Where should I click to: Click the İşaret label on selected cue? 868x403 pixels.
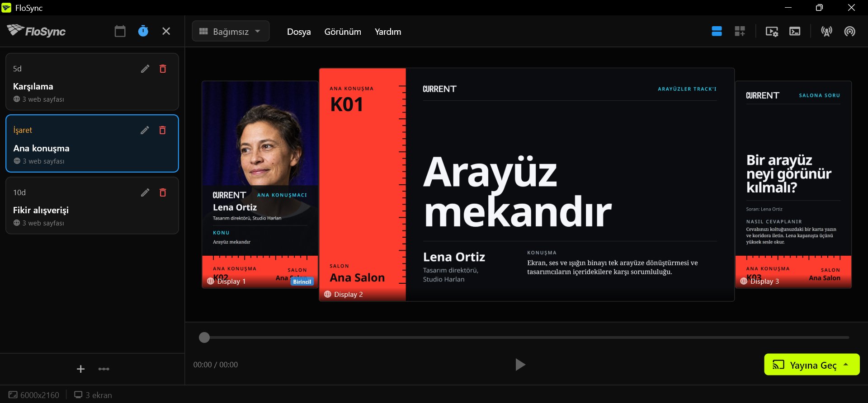tap(23, 130)
